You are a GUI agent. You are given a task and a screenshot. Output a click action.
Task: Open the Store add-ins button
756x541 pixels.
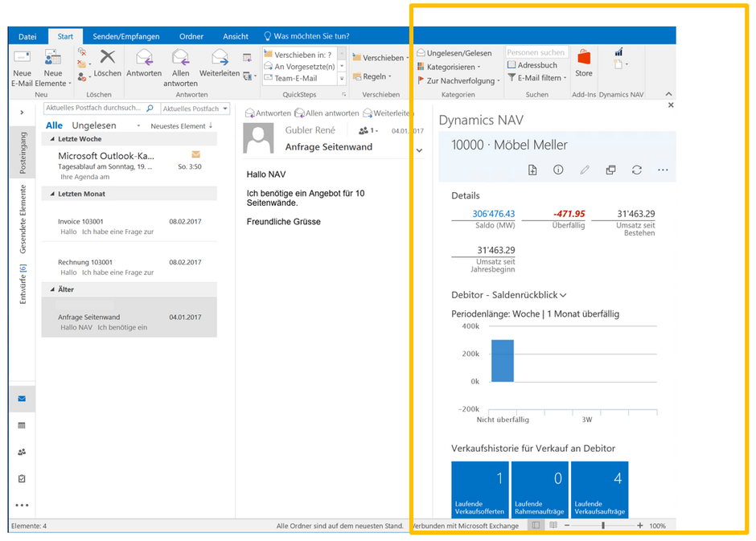click(583, 64)
